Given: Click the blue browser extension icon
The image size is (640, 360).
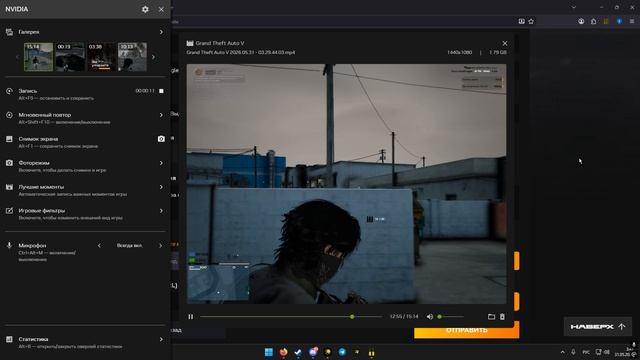Looking at the screenshot, I should [x=619, y=21].
